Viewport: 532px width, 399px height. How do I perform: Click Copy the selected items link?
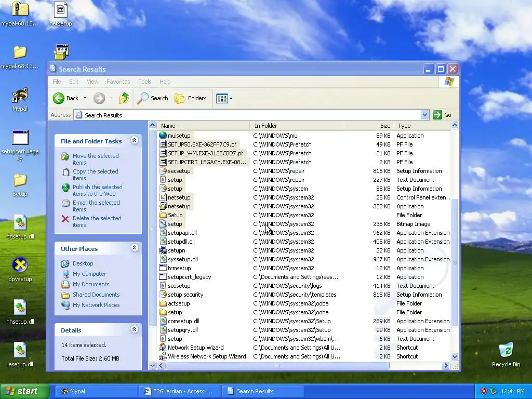click(96, 175)
